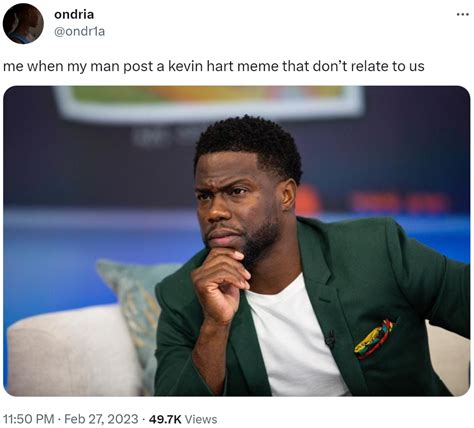Open the attached photo in full view
This screenshot has height=428, width=474.
[x=237, y=241]
